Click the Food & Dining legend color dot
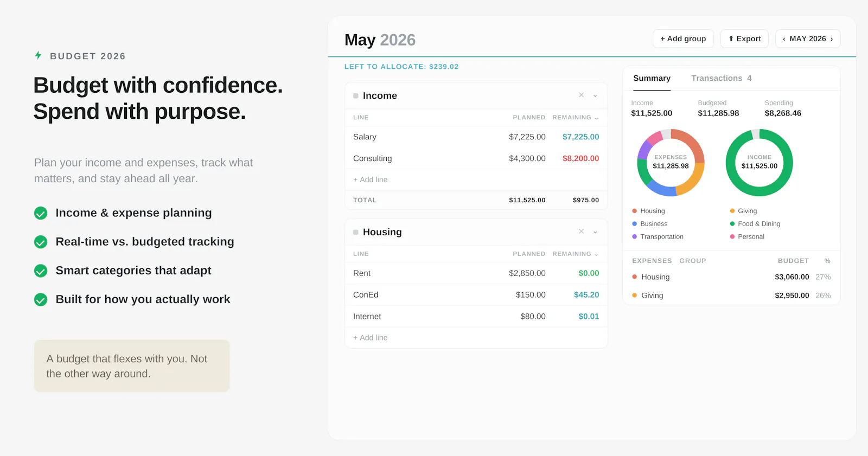868x456 pixels. [732, 224]
